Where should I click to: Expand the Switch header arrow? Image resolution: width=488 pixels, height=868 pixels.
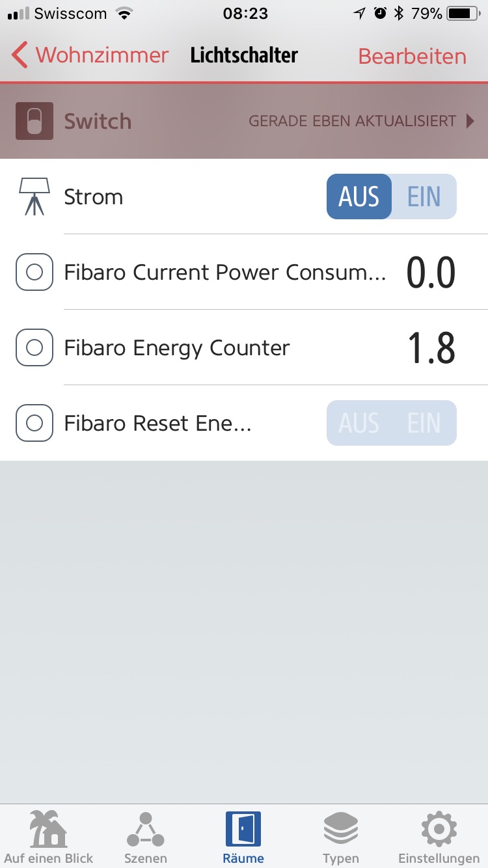(x=470, y=121)
